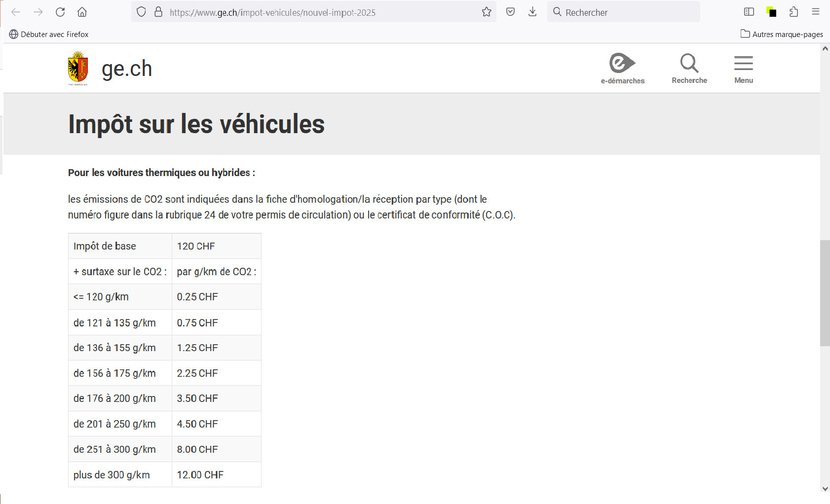Open the Autres marque-pages folder
The image size is (830, 504).
point(782,34)
